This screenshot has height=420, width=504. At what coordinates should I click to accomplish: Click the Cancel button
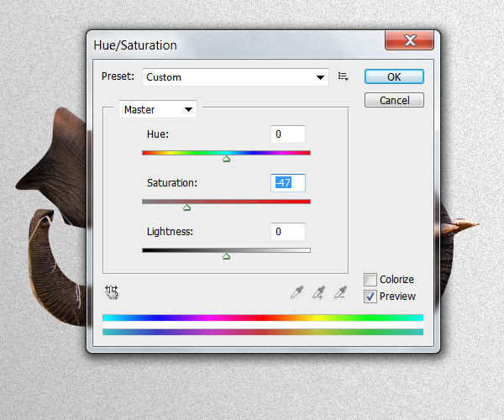click(394, 100)
